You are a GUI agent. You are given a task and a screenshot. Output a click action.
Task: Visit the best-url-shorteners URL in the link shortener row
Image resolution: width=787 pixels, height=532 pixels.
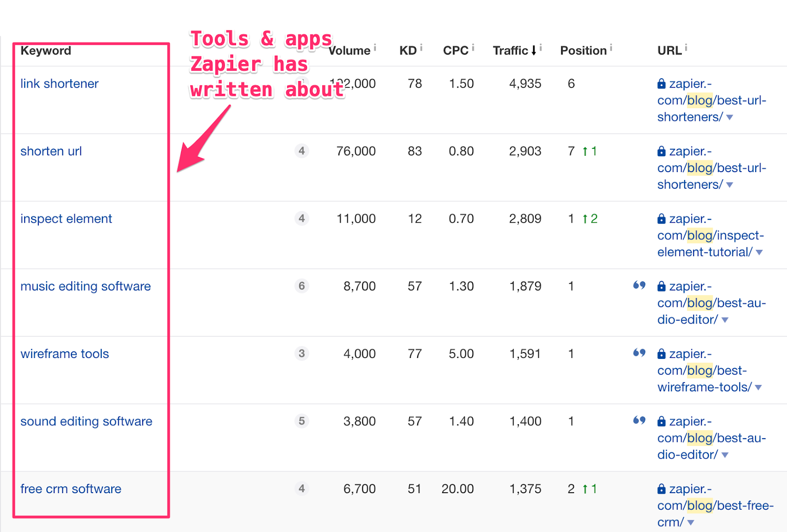[712, 100]
